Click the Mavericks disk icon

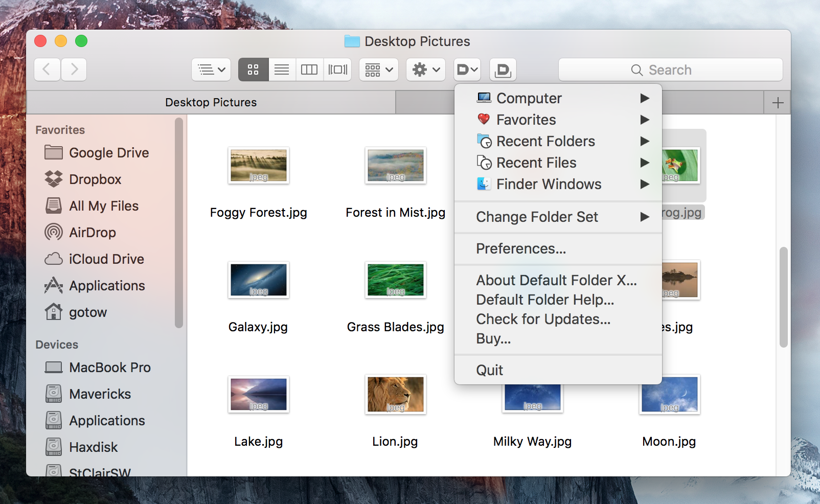[x=54, y=394]
